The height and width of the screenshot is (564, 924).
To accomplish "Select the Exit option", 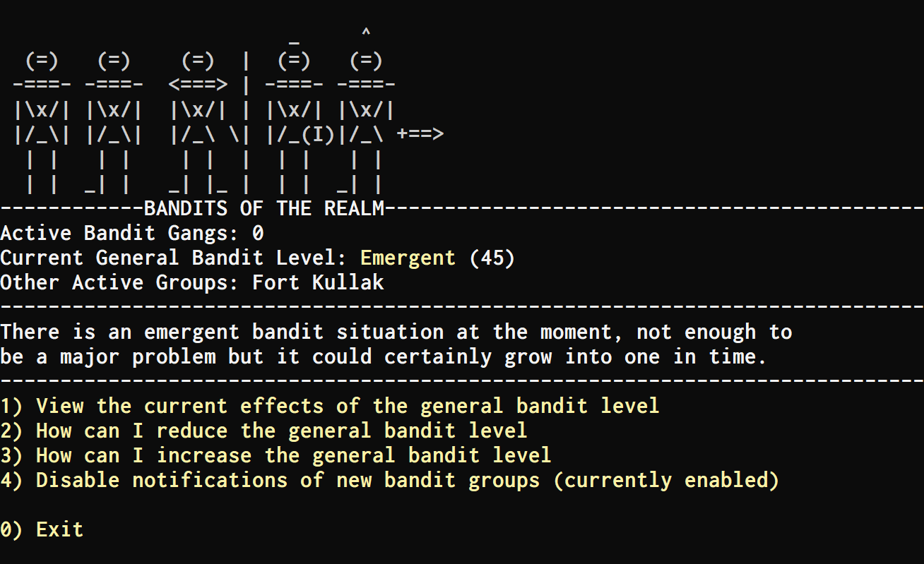I will pyautogui.click(x=42, y=530).
